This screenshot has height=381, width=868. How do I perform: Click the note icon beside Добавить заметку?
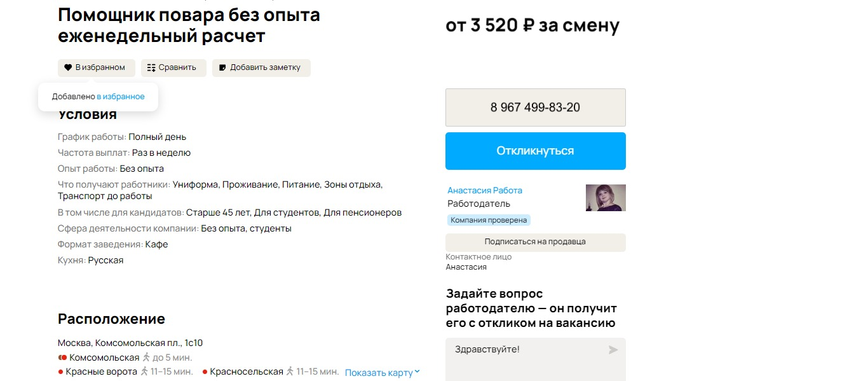[x=222, y=67]
